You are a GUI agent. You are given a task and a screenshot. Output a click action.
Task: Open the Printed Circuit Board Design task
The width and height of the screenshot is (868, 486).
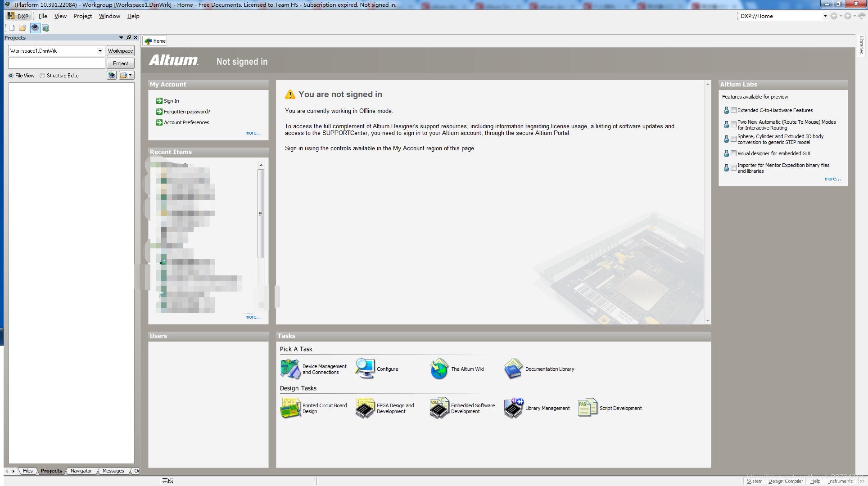coord(325,408)
